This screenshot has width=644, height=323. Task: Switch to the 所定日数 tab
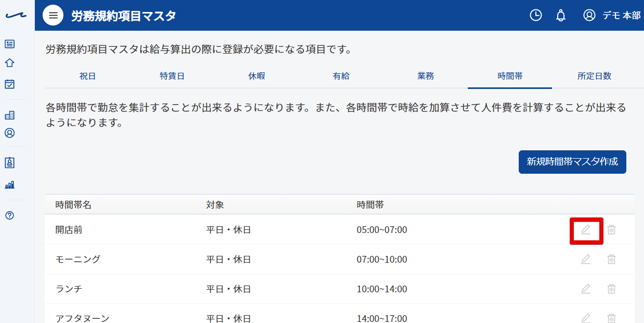594,76
